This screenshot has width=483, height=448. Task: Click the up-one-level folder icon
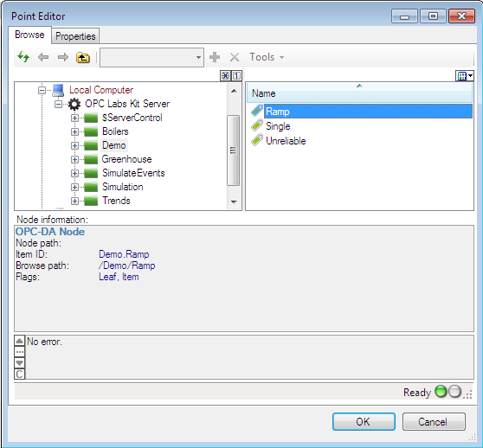(83, 57)
